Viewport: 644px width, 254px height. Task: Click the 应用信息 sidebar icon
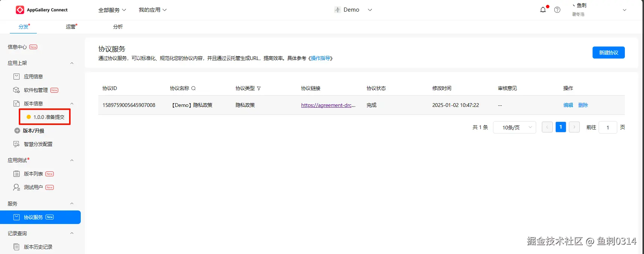tap(17, 77)
